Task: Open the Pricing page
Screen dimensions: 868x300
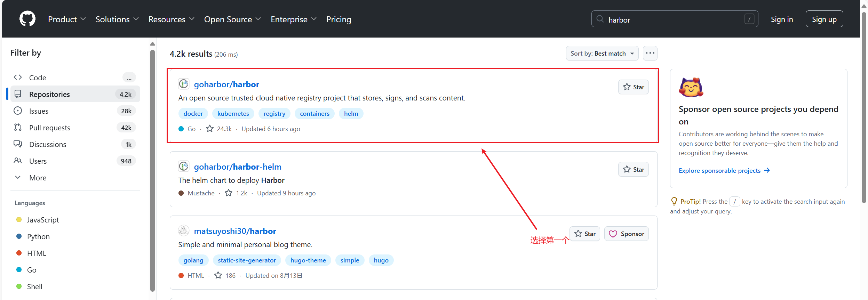Action: point(339,19)
